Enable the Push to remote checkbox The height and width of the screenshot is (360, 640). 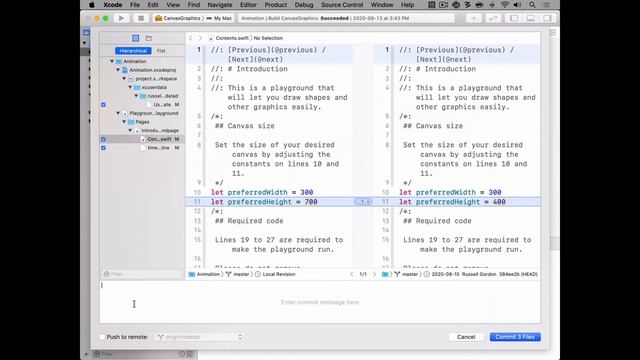(x=102, y=337)
